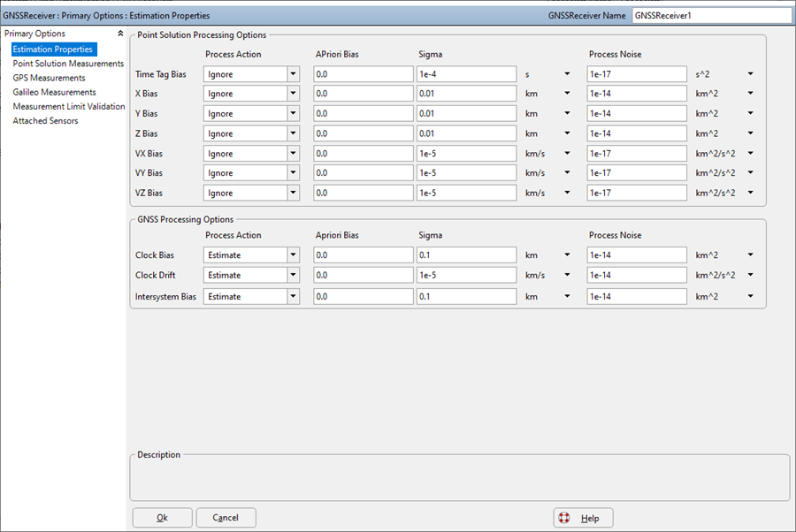Image resolution: width=796 pixels, height=532 pixels.
Task: Change X Bias sigma km unit arrow
Action: (x=567, y=94)
